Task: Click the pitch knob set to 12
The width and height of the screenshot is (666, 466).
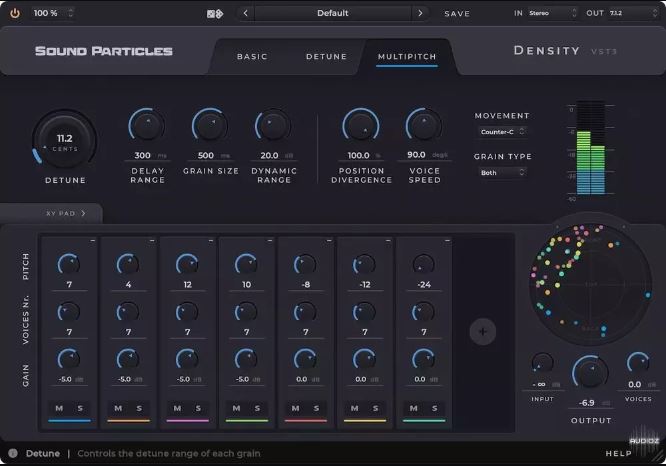Action: click(187, 264)
